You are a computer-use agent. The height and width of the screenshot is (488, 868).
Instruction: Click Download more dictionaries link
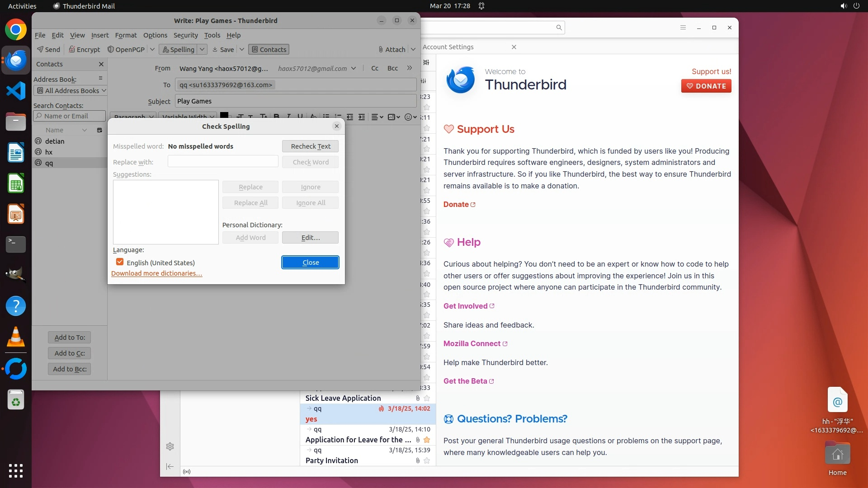(156, 273)
